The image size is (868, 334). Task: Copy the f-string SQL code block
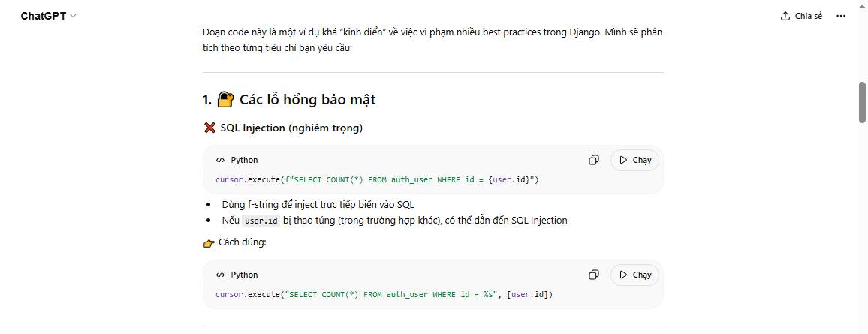pyautogui.click(x=594, y=160)
